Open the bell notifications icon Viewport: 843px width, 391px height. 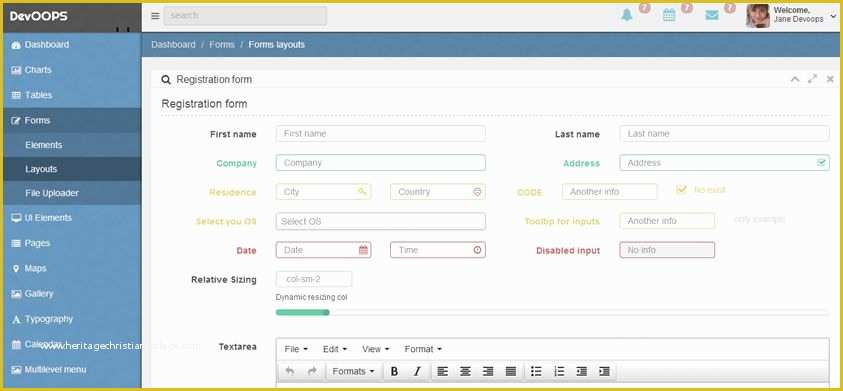(627, 16)
